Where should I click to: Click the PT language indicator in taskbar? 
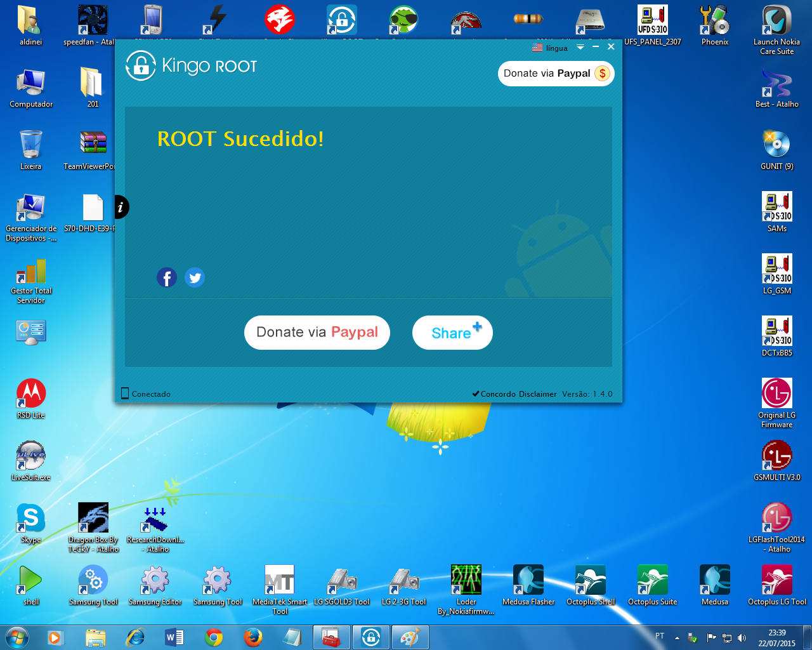(x=660, y=635)
